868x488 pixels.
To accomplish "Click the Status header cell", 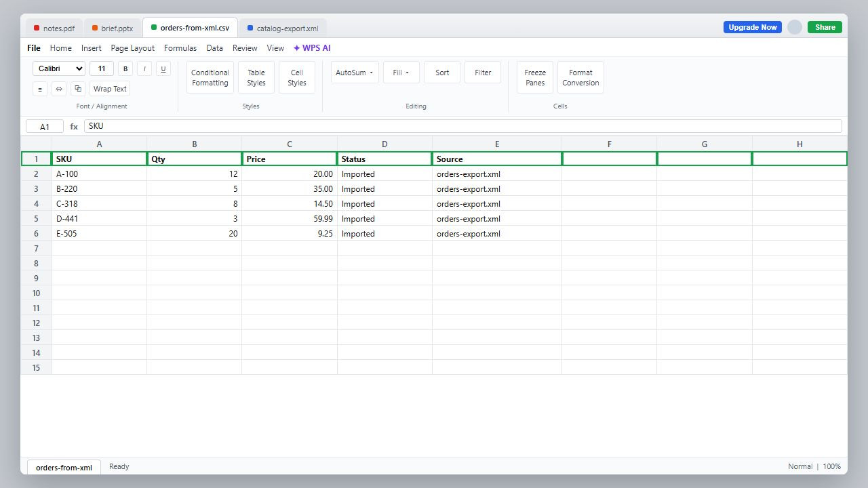I will 384,159.
